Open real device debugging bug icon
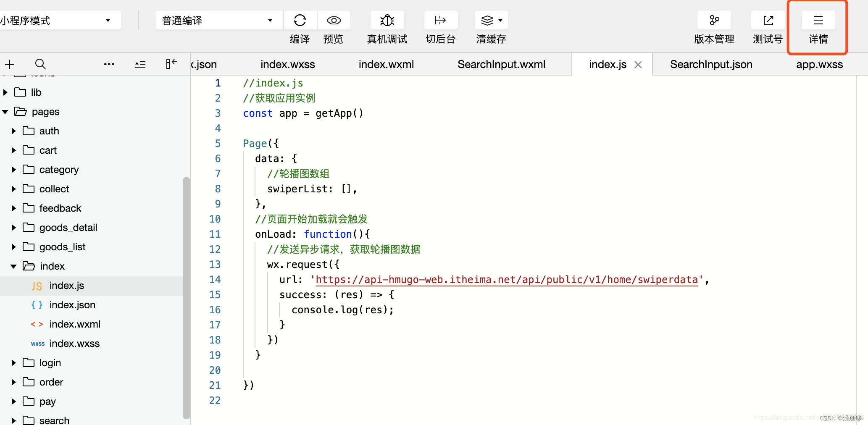 pos(387,20)
